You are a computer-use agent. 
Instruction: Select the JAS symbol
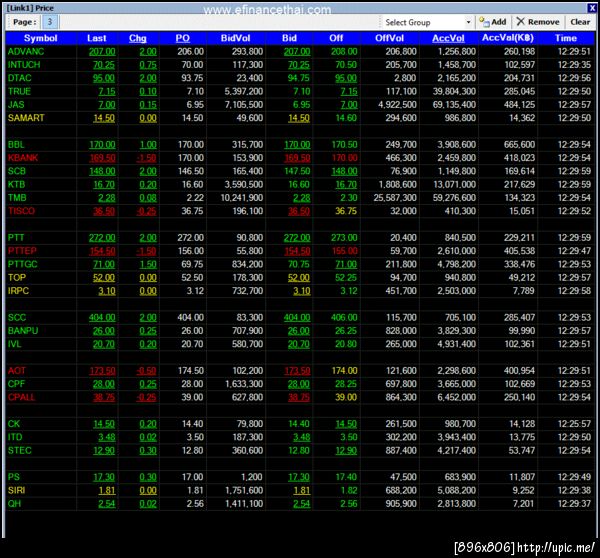click(16, 105)
